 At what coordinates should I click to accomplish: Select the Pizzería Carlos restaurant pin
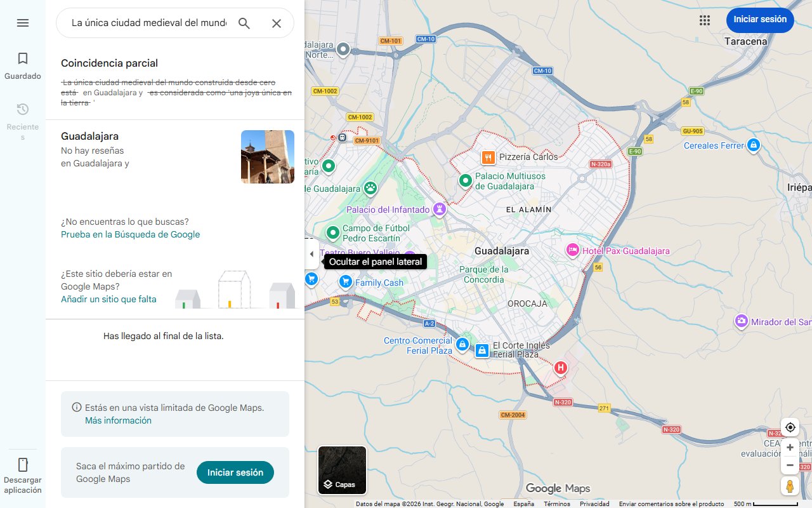click(487, 157)
